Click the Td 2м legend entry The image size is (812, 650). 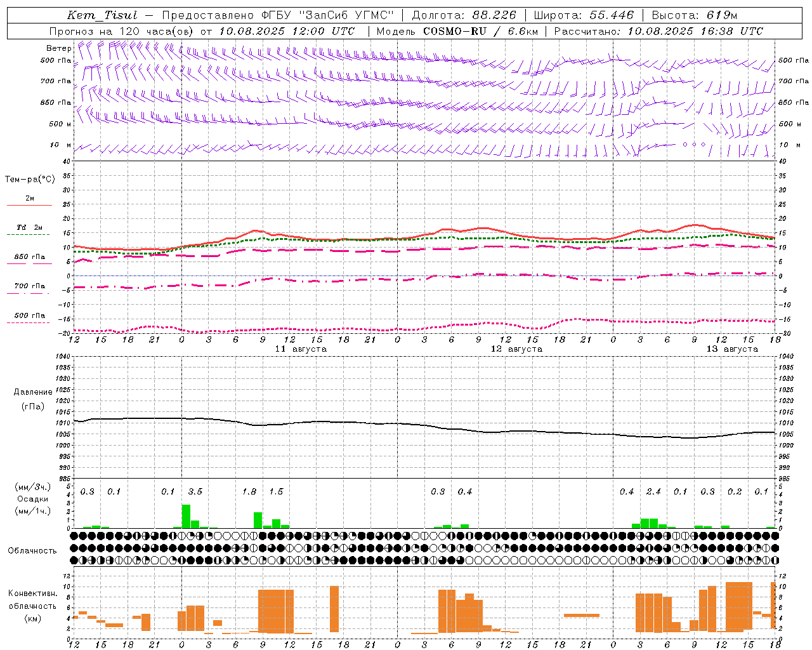pyautogui.click(x=30, y=227)
